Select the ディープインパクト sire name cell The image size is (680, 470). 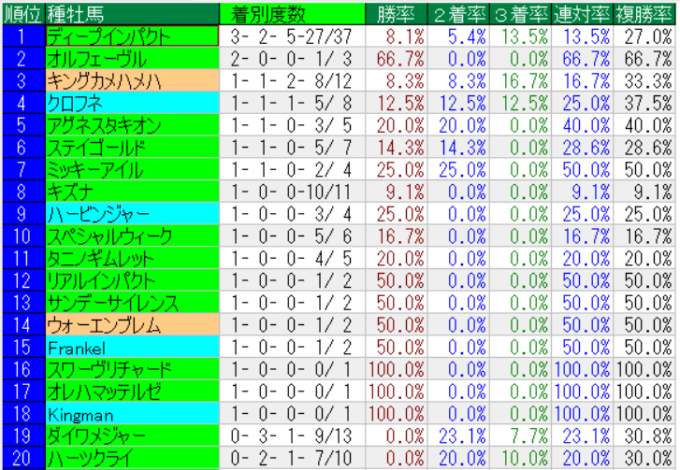point(131,35)
